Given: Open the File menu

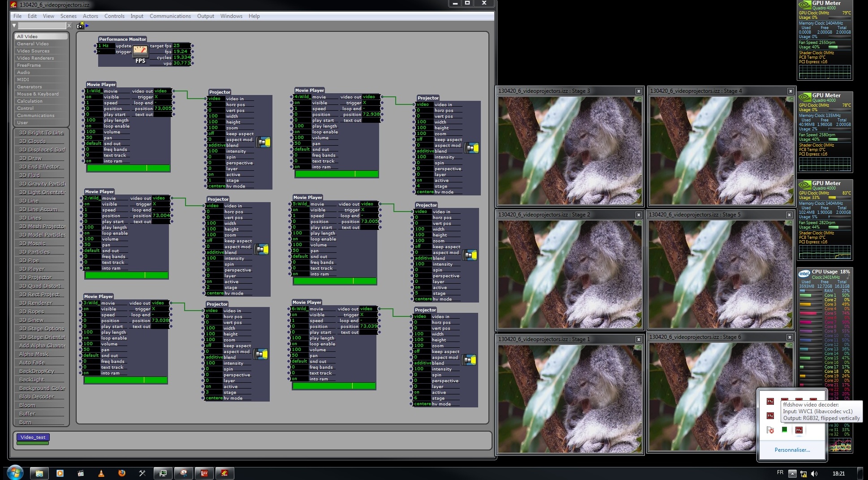Looking at the screenshot, I should [x=17, y=16].
